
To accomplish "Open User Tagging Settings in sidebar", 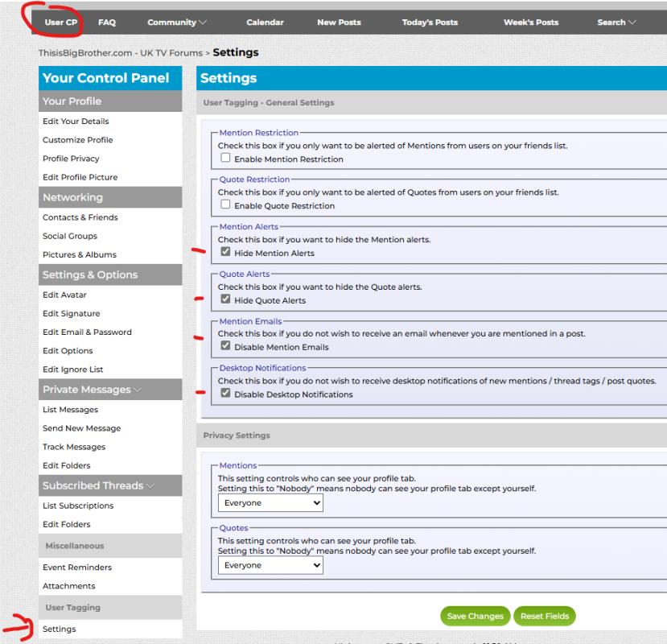I will coord(60,629).
